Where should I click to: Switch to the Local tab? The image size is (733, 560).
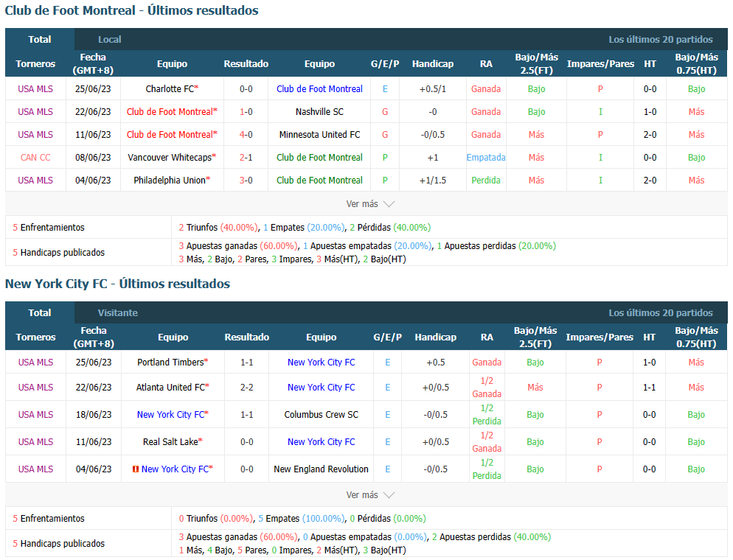pyautogui.click(x=109, y=39)
